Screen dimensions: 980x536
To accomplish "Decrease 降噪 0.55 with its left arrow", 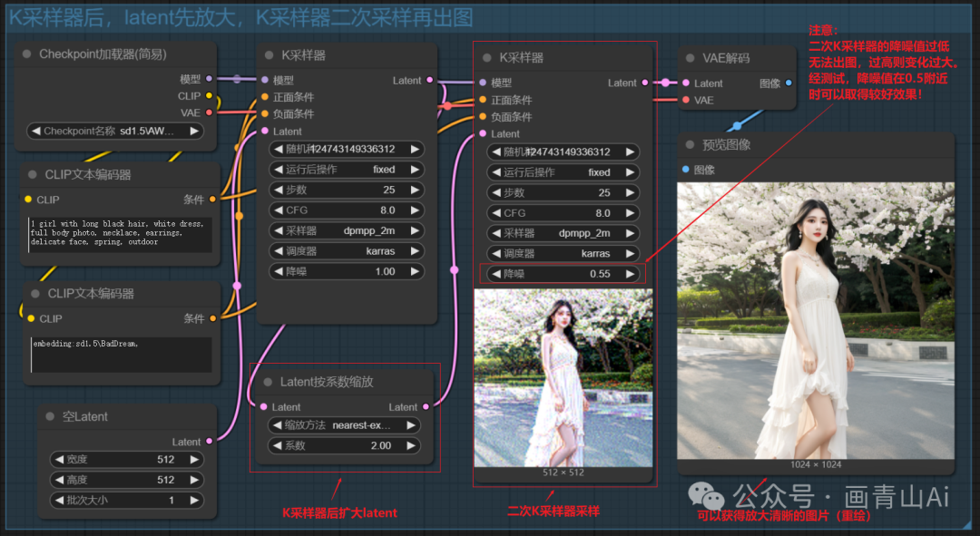I will click(496, 274).
